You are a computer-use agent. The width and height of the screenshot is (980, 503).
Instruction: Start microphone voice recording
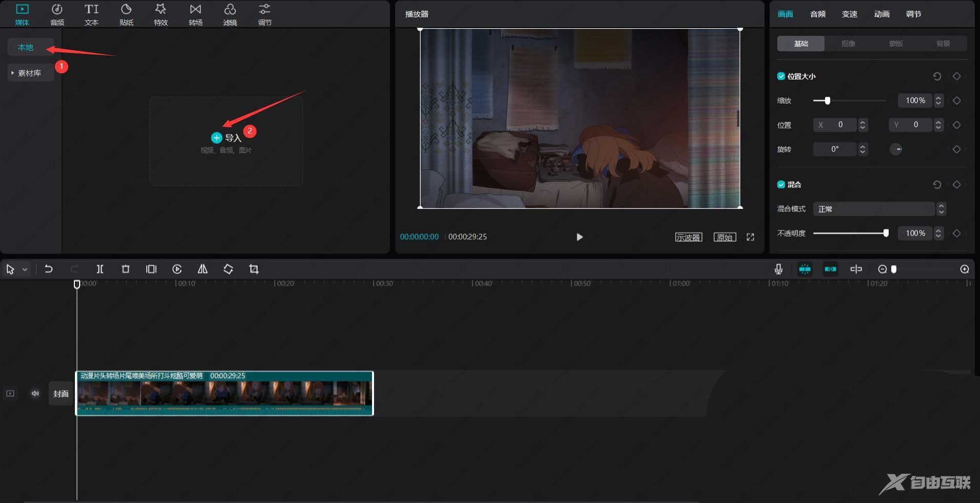tap(778, 269)
